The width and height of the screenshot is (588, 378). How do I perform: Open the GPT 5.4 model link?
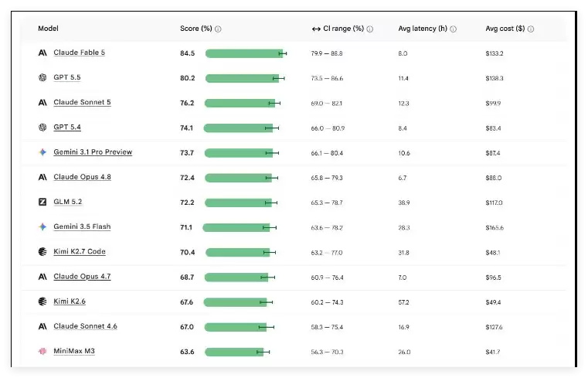tap(67, 127)
